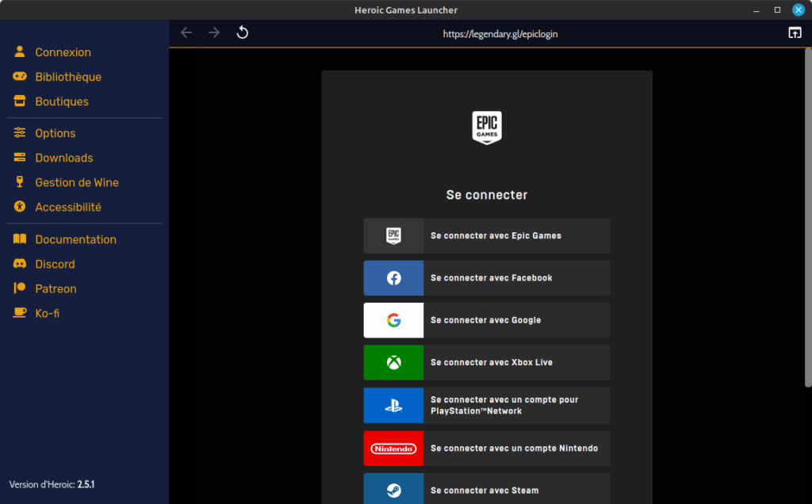Click the Accessibilité icon in sidebar
812x504 pixels.
coord(20,207)
